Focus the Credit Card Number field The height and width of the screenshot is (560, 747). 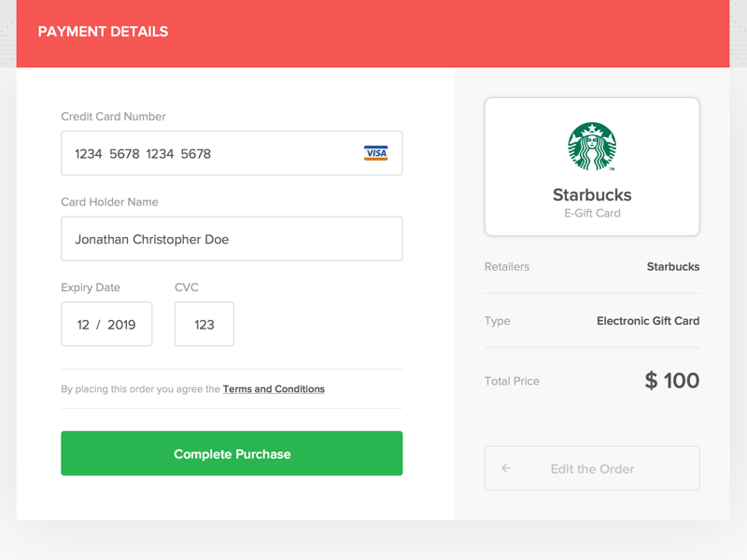pyautogui.click(x=215, y=153)
